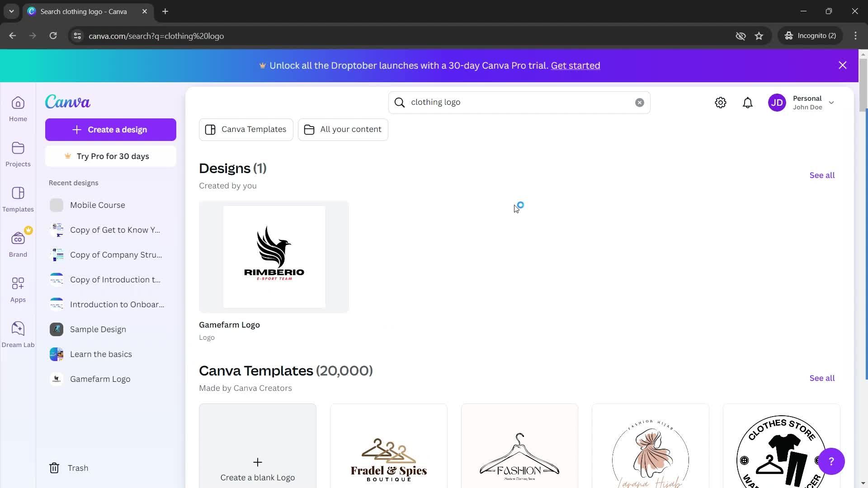The height and width of the screenshot is (488, 868).
Task: Follow the Get started link in banner
Action: click(x=576, y=66)
